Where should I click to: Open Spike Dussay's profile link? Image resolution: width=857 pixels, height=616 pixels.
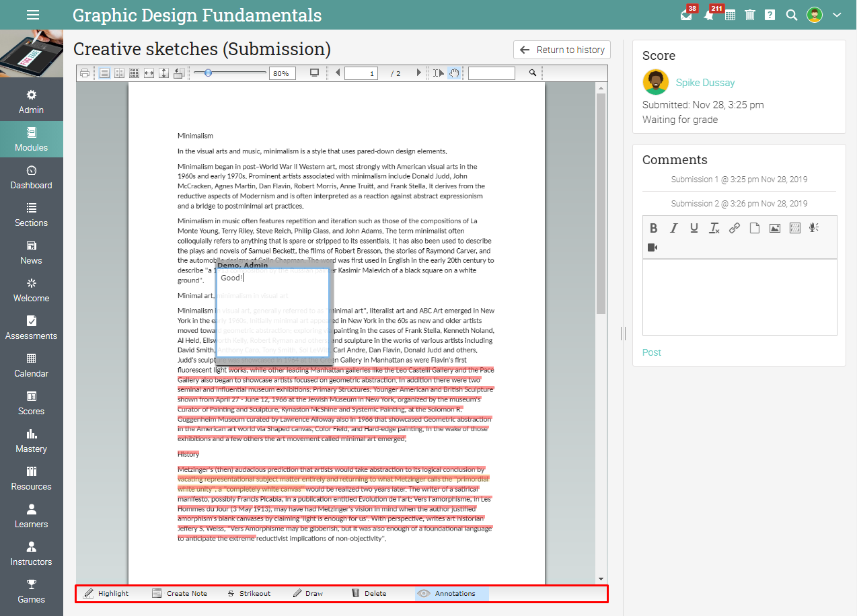tap(705, 83)
